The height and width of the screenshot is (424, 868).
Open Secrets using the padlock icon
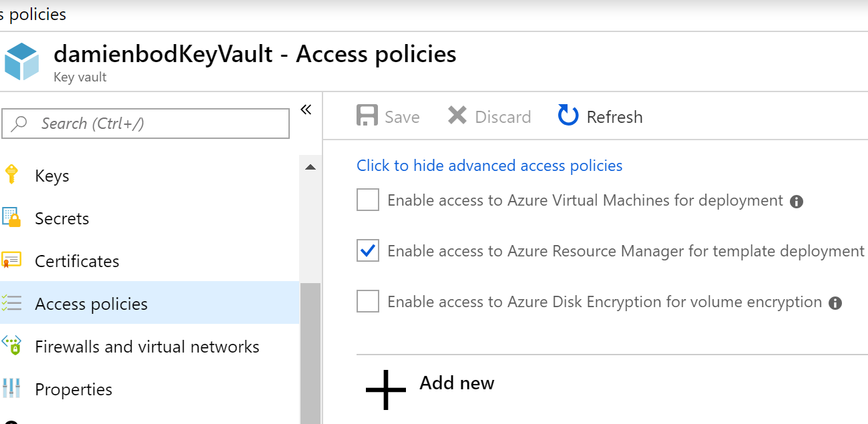pyautogui.click(x=15, y=218)
